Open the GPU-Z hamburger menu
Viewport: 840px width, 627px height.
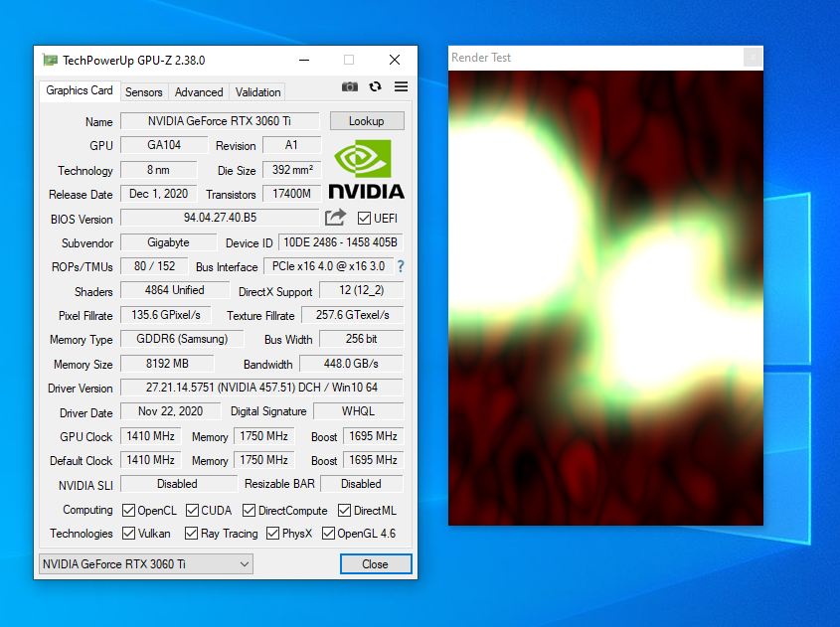tap(402, 86)
